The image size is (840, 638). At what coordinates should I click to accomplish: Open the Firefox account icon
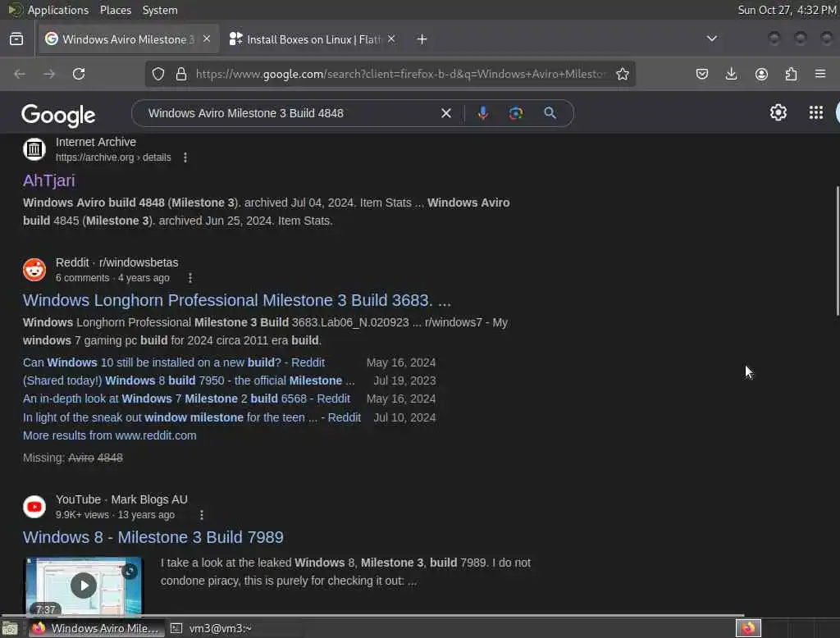click(761, 74)
